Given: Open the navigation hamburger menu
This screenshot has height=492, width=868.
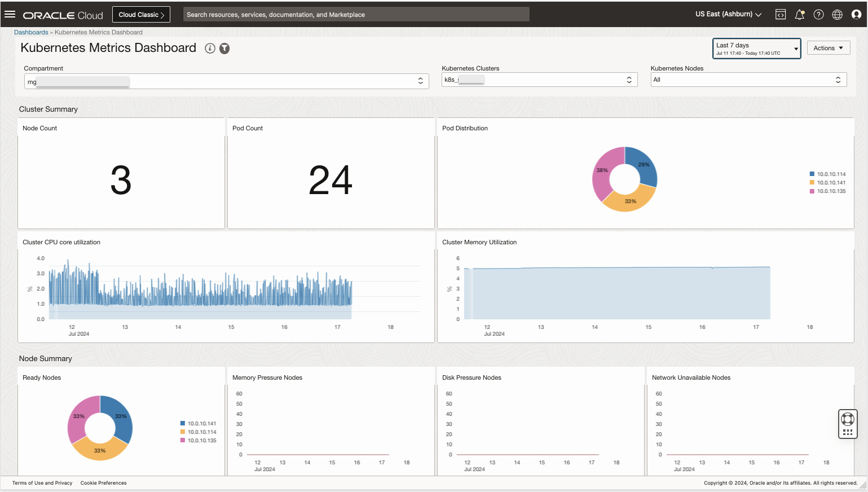Looking at the screenshot, I should (x=10, y=14).
